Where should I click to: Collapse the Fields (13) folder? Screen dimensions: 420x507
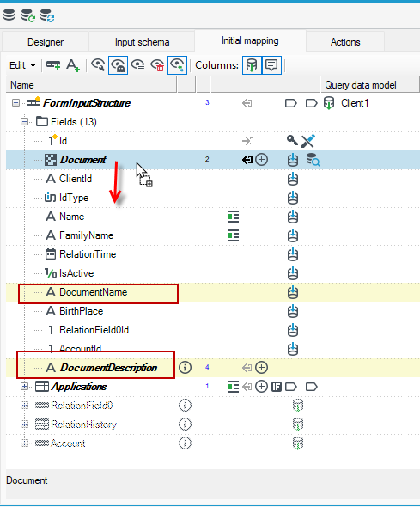point(24,122)
